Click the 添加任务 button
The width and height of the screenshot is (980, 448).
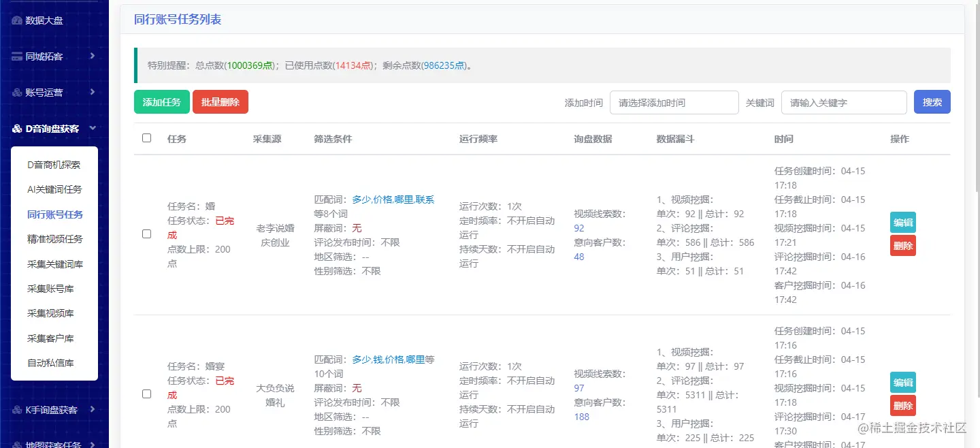[162, 102]
